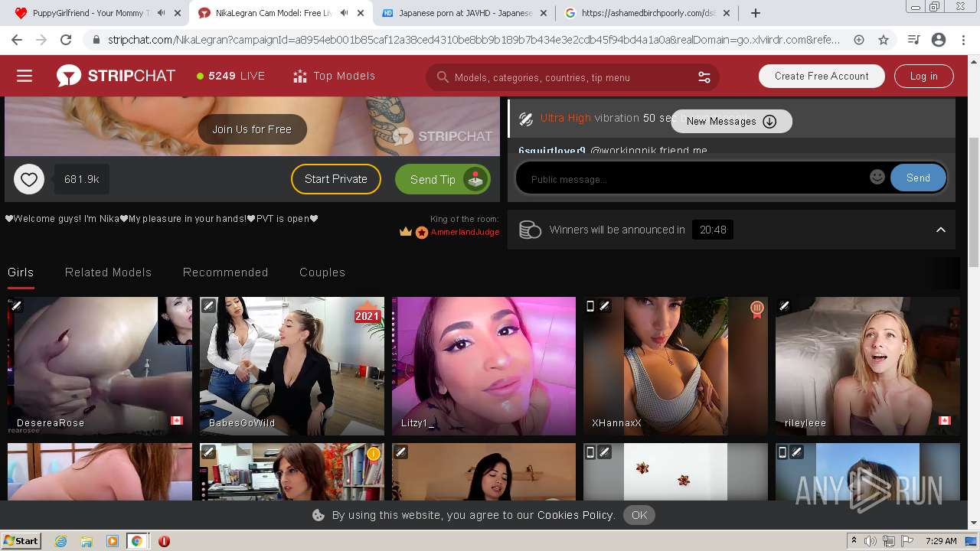The width and height of the screenshot is (980, 551).
Task: Click Create Free Account
Action: pyautogui.click(x=822, y=76)
